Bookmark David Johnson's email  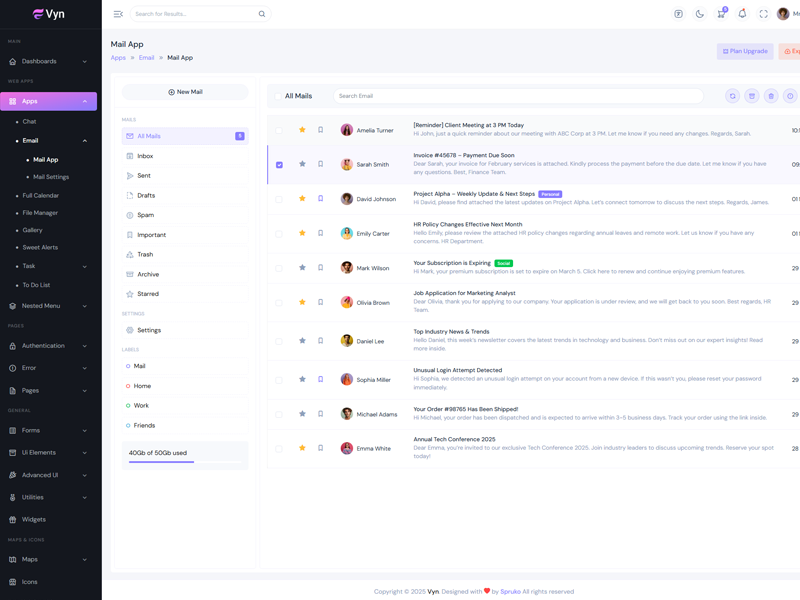click(321, 199)
